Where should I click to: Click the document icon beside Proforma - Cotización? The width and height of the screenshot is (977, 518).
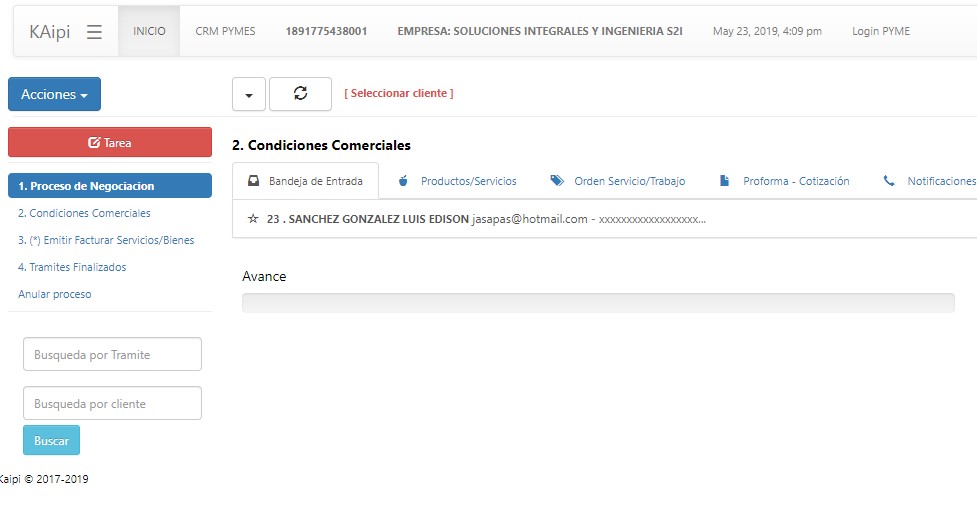724,181
